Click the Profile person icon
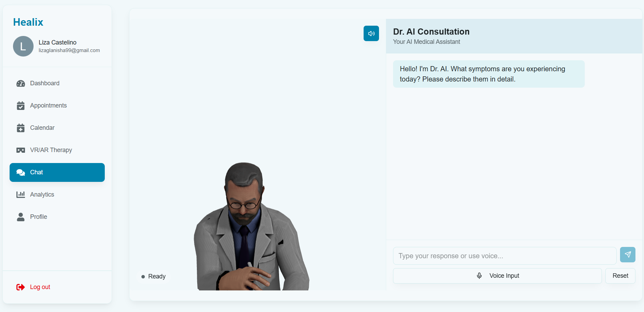Viewport: 644px width, 312px height. [x=21, y=217]
